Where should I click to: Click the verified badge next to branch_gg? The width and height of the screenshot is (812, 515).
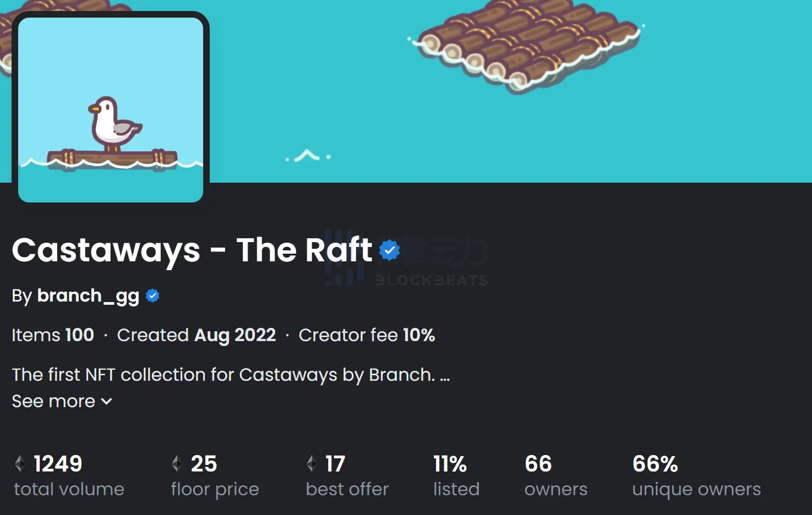(152, 296)
